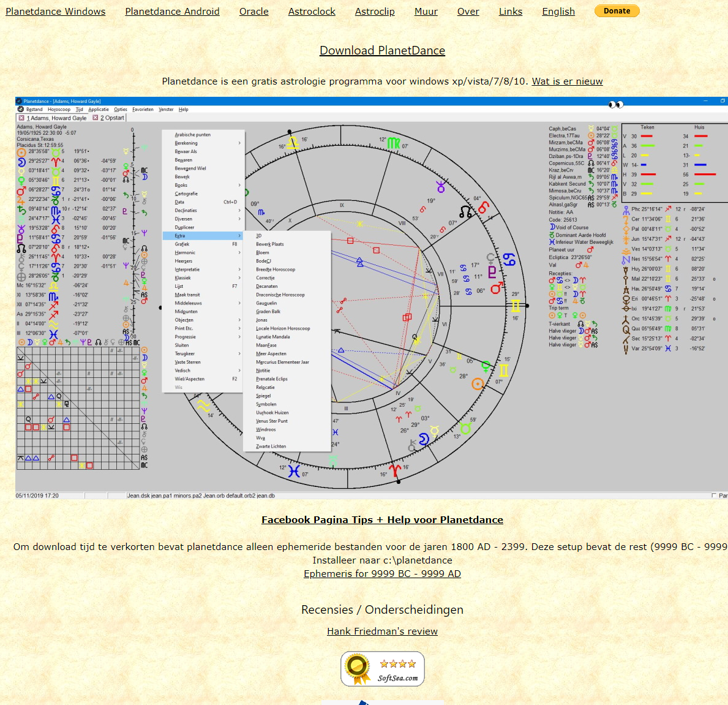
Task: Click the blue Pisces glyph at the wheel bottom
Action: tap(294, 472)
